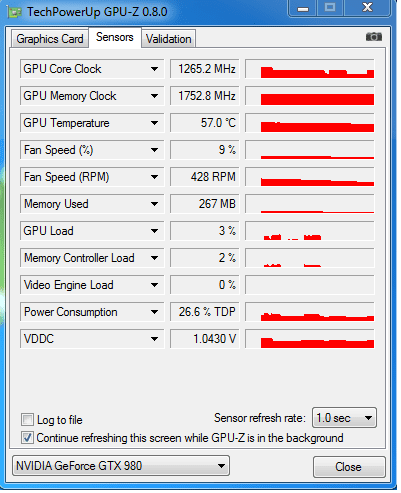The image size is (401, 493).
Task: Click the GPU-Z title bar app icon
Action: (x=15, y=12)
